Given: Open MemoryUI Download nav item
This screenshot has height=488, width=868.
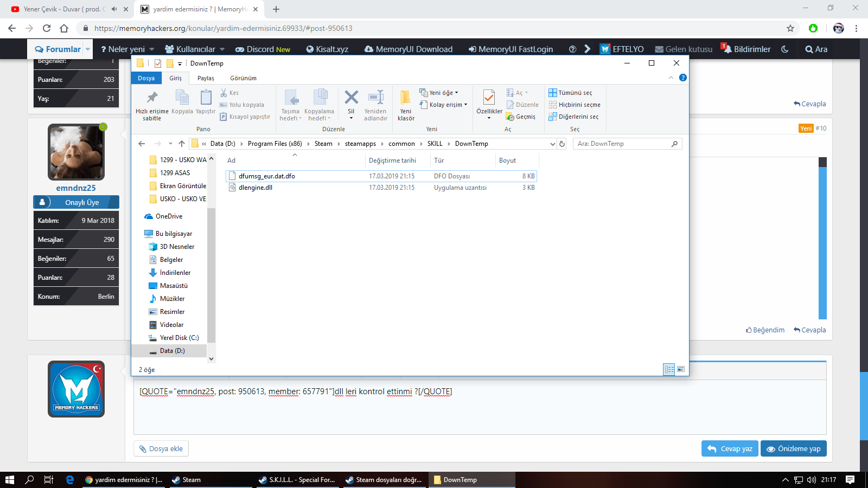Looking at the screenshot, I should (409, 49).
